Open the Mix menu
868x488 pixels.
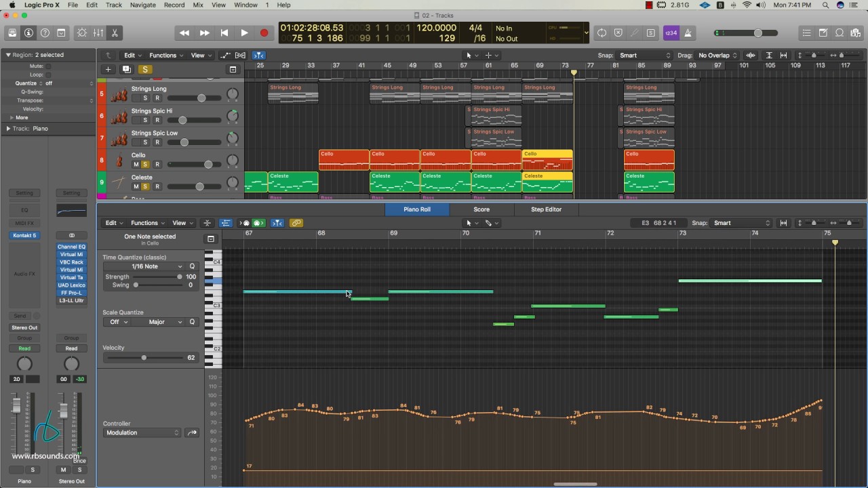198,5
